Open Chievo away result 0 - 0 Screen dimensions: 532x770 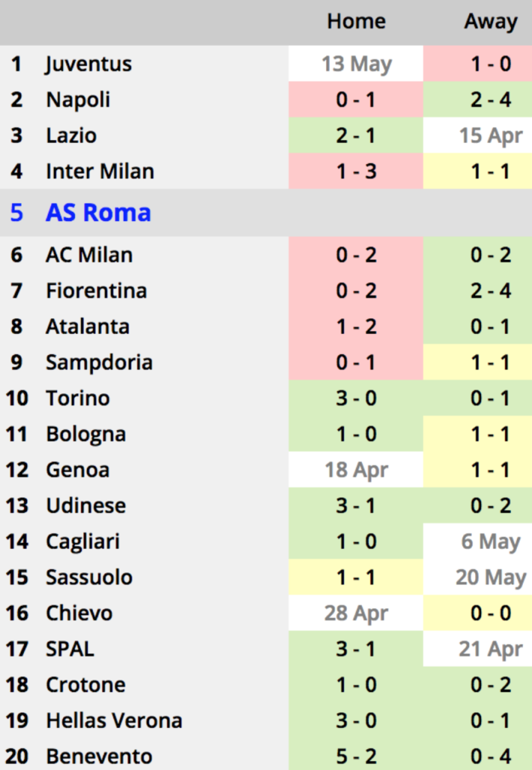[x=478, y=614]
